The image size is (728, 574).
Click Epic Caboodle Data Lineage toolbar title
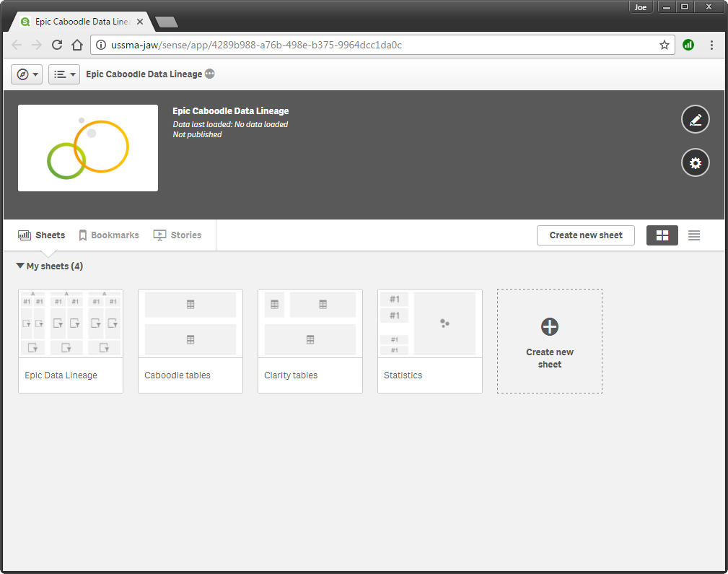pyautogui.click(x=144, y=74)
